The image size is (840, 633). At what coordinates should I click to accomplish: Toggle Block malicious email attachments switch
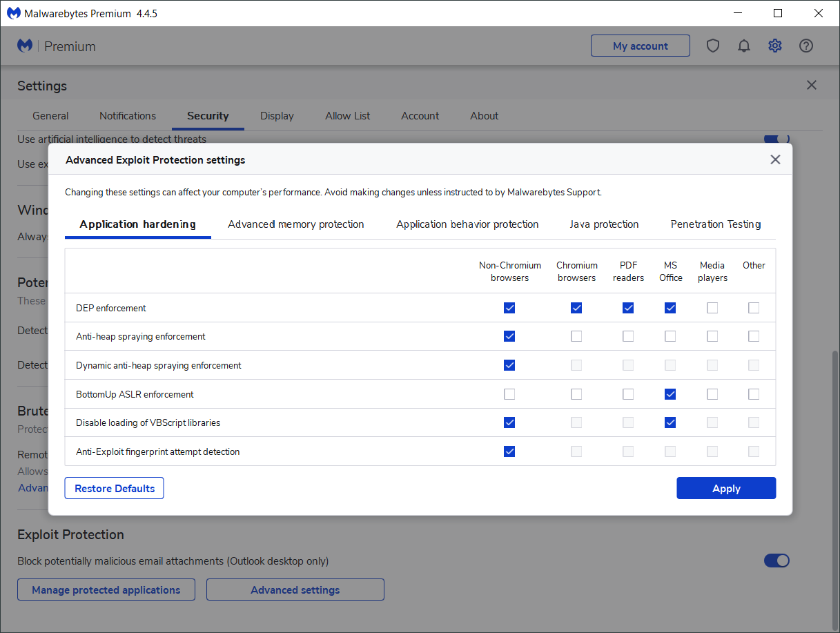(x=776, y=561)
